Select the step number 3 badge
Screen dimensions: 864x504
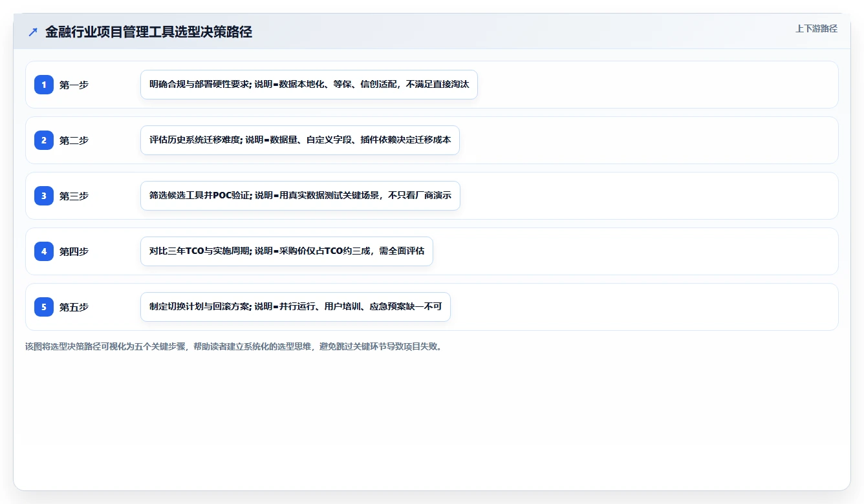(x=44, y=195)
